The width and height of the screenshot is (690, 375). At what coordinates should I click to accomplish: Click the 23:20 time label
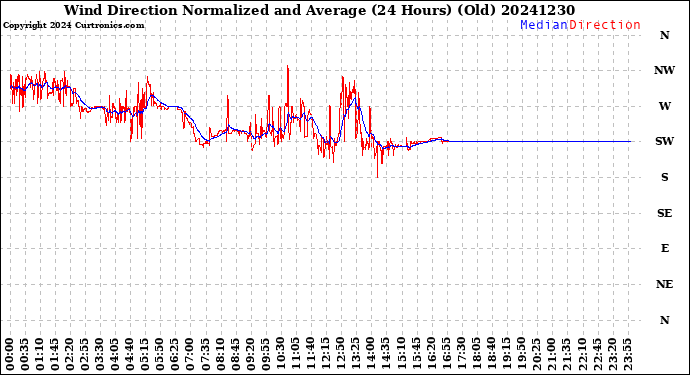[x=612, y=354]
